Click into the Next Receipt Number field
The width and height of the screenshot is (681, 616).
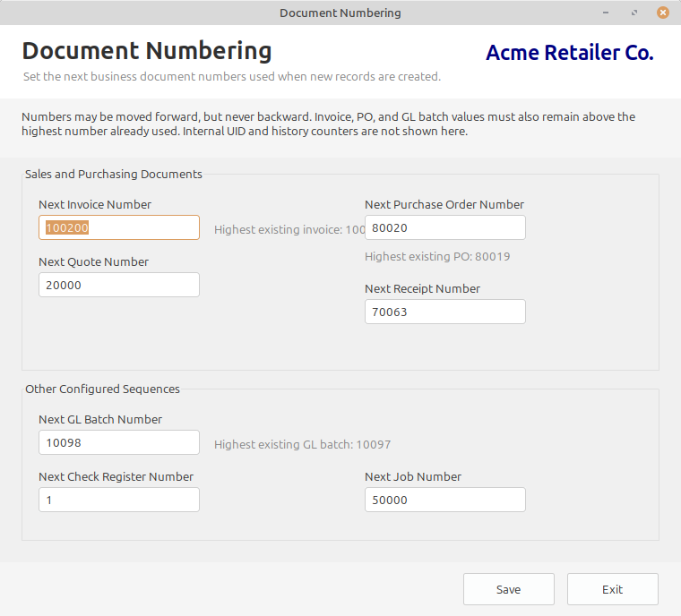[x=445, y=312]
